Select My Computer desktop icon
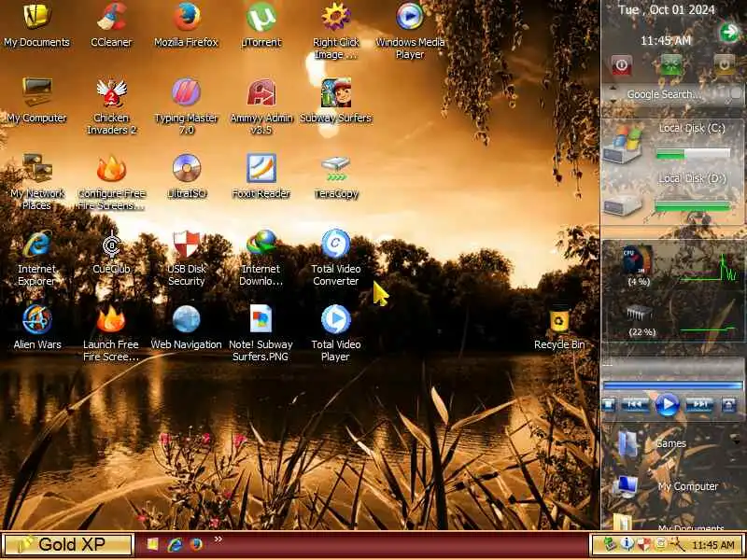Image resolution: width=747 pixels, height=560 pixels. (x=36, y=100)
